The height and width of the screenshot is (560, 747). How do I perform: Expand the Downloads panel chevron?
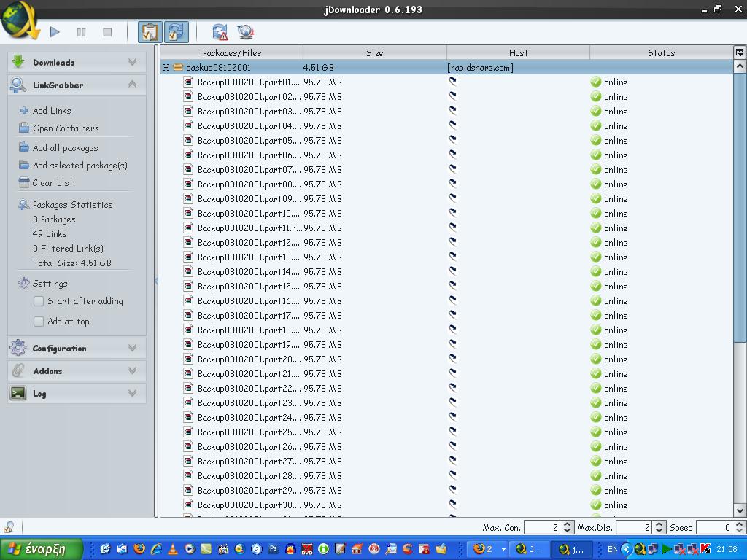coord(133,63)
